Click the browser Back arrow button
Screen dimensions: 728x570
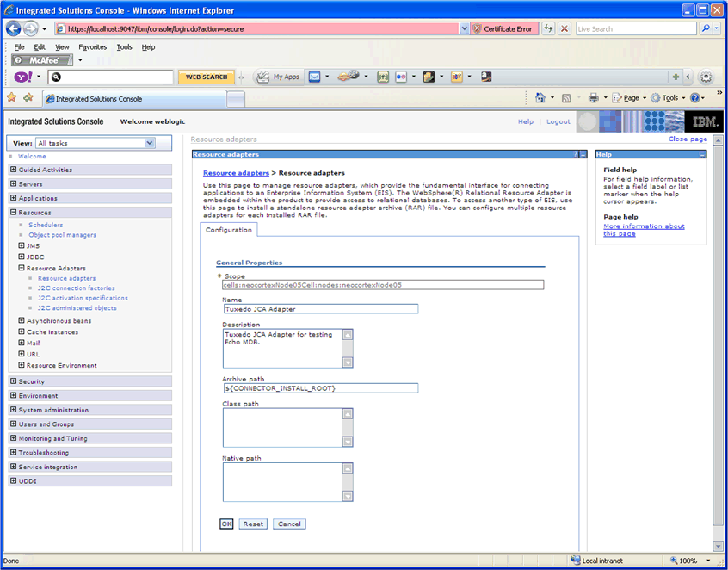pyautogui.click(x=14, y=28)
